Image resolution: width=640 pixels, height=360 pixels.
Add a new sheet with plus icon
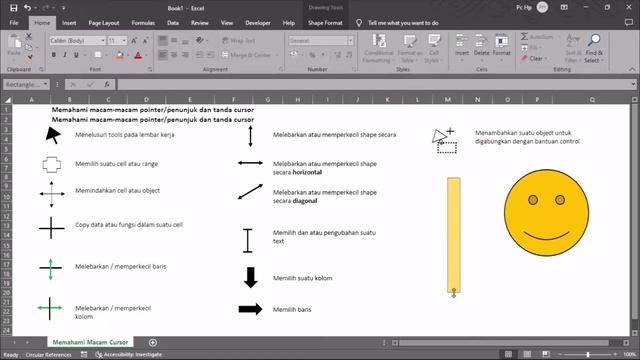(x=153, y=342)
